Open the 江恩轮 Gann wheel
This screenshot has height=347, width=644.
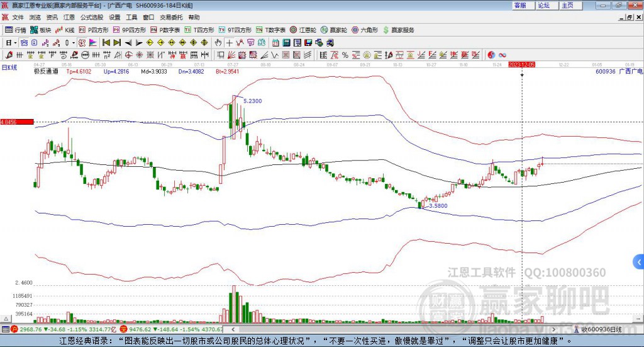(303, 30)
